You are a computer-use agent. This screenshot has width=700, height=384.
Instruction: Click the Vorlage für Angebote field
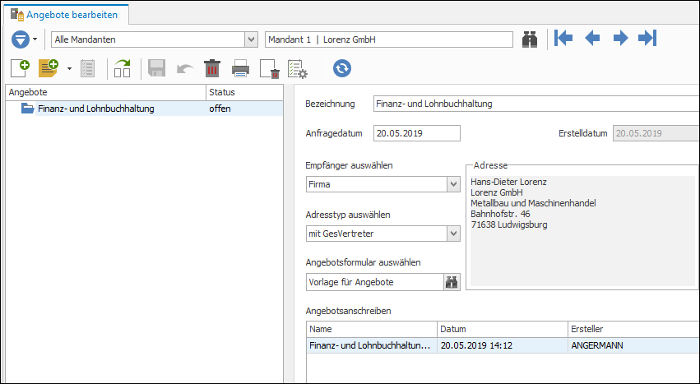[375, 282]
